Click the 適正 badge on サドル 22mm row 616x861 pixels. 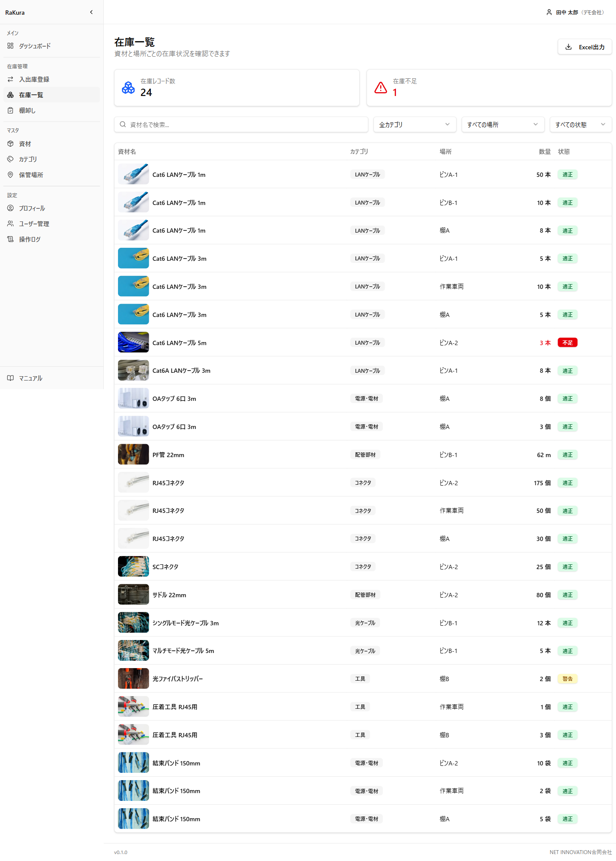point(568,595)
